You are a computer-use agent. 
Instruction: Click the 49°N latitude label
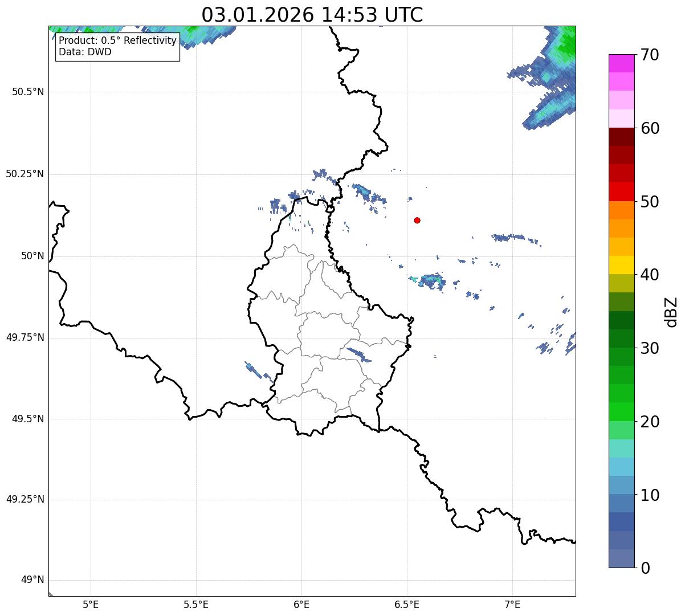[32, 580]
